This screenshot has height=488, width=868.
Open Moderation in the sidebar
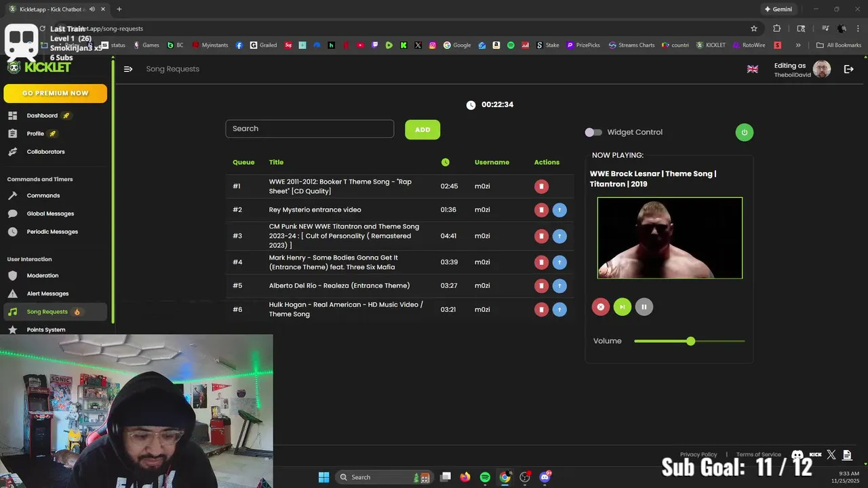(x=43, y=276)
